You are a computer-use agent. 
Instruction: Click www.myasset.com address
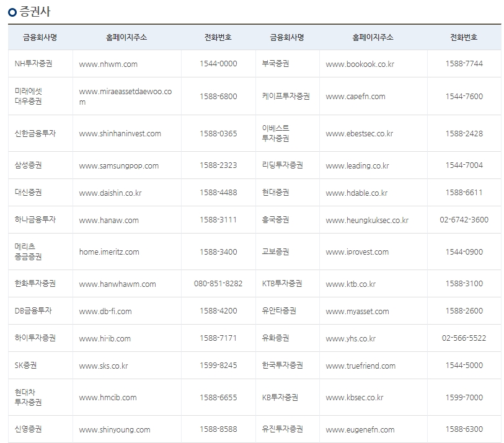[358, 312]
